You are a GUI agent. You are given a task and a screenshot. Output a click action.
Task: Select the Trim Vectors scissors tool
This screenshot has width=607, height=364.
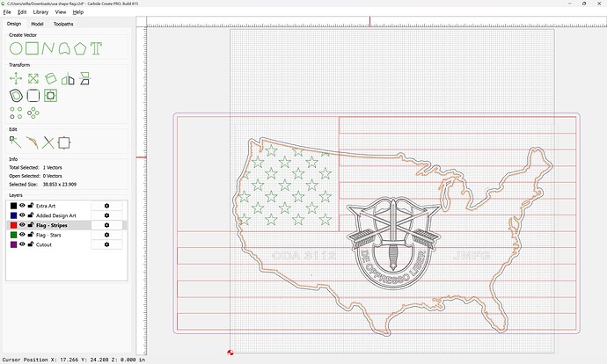[48, 142]
